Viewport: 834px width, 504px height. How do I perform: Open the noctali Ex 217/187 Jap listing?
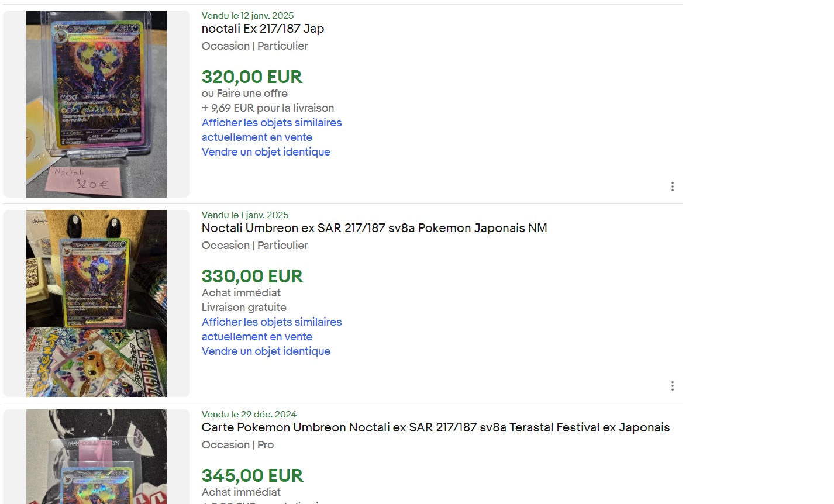[x=263, y=29]
